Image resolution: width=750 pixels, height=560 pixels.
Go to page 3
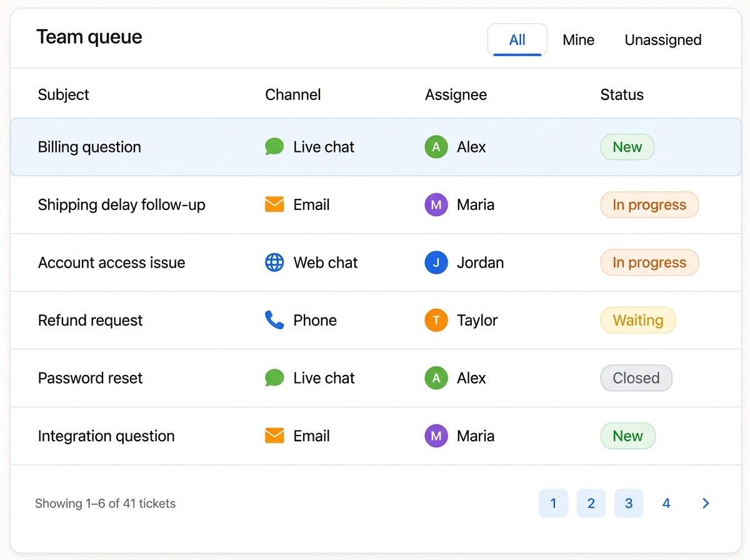629,503
